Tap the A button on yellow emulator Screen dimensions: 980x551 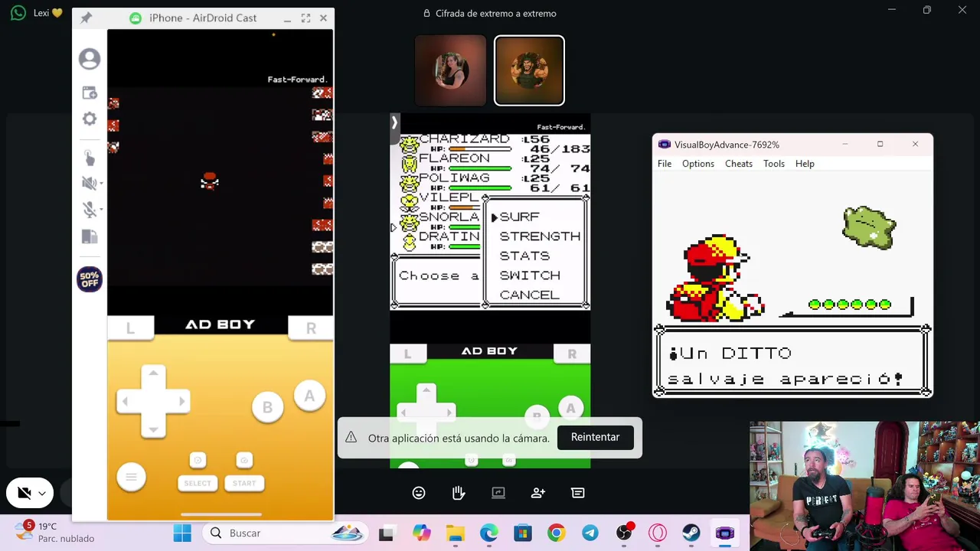[309, 396]
